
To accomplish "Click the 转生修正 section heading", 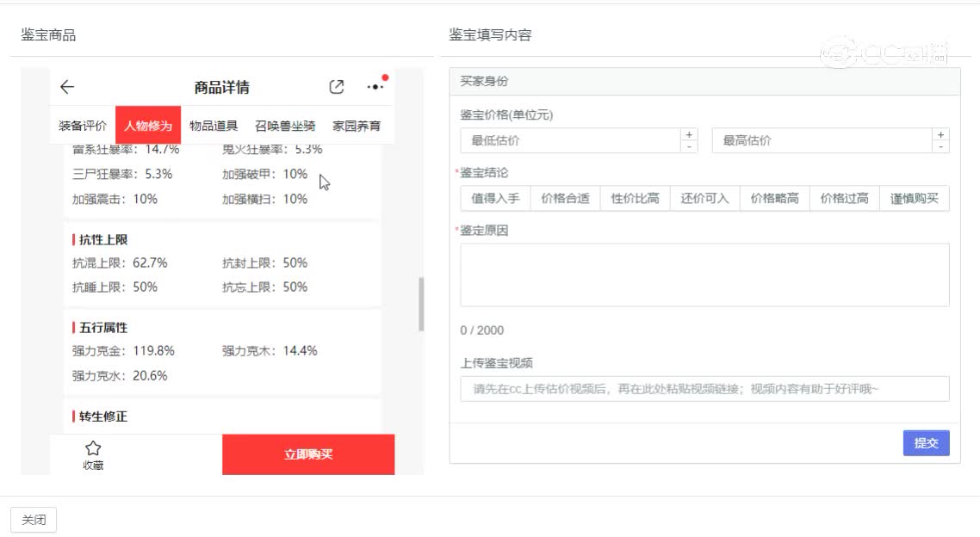I will [103, 417].
